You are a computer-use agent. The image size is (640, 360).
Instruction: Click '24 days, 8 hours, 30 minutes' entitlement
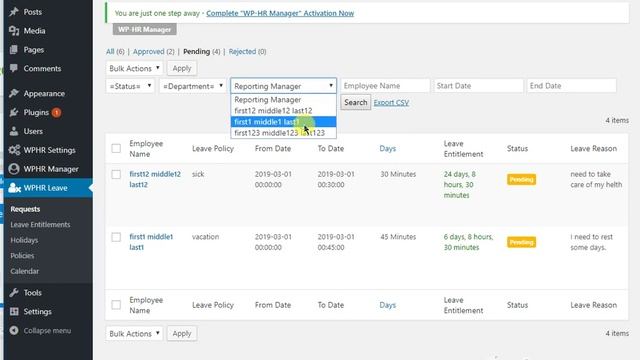460,184
